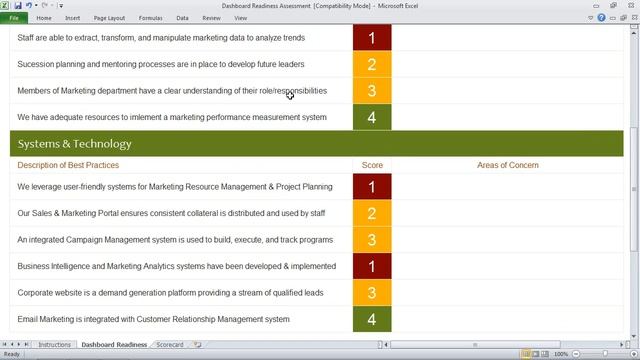
Task: Select score 1 for Marketing Resource Management row
Action: pyautogui.click(x=372, y=187)
